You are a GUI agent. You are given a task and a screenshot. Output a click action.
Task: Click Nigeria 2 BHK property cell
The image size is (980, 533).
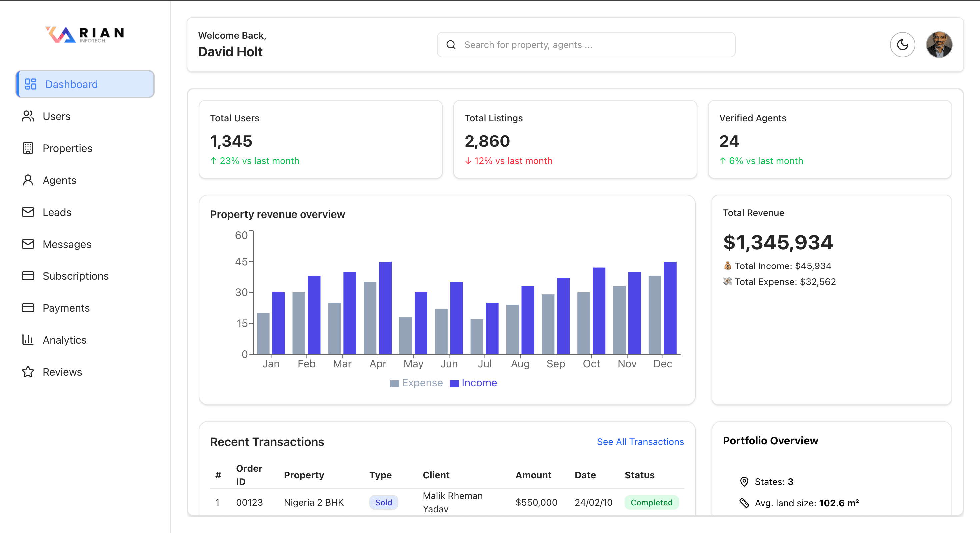(x=314, y=502)
